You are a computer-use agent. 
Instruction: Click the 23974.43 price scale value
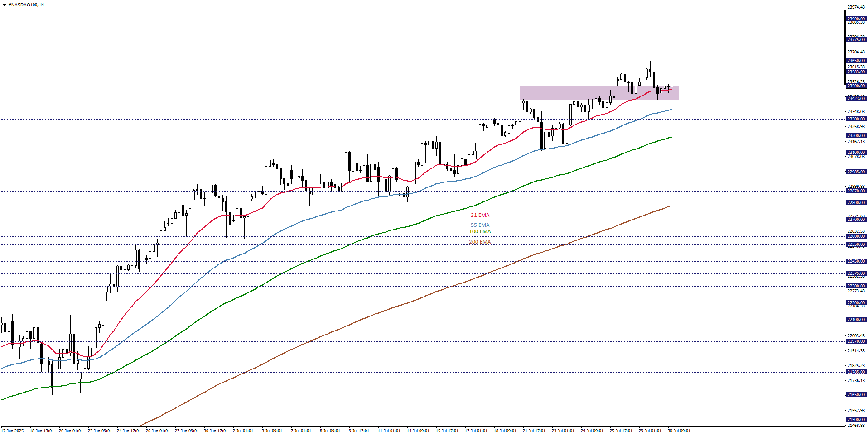coord(856,7)
